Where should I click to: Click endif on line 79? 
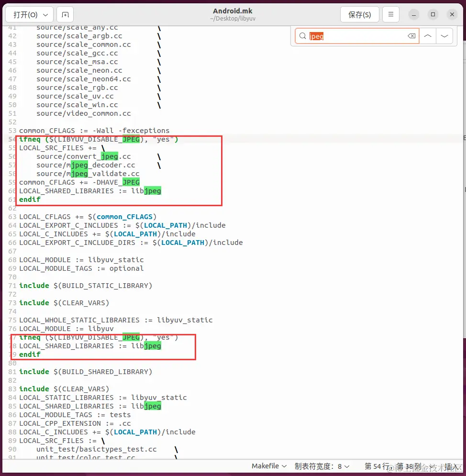[x=30, y=354]
